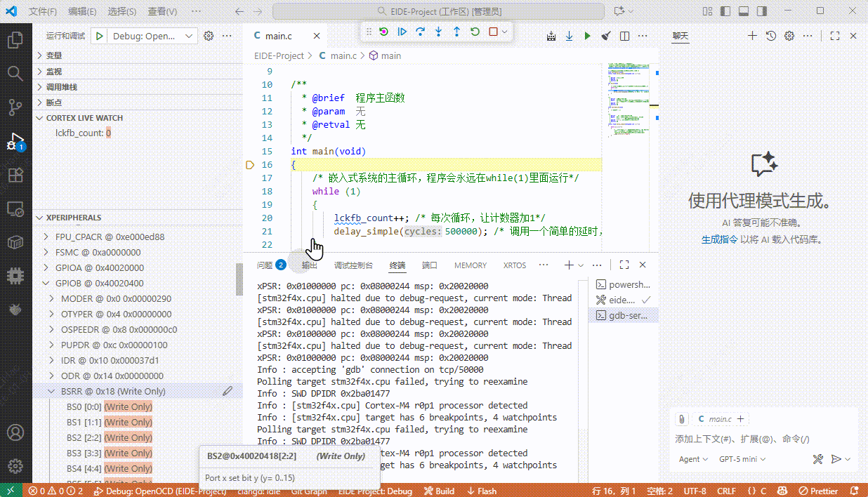
Task: Open the GPT-5 mini model picker
Action: pos(742,459)
